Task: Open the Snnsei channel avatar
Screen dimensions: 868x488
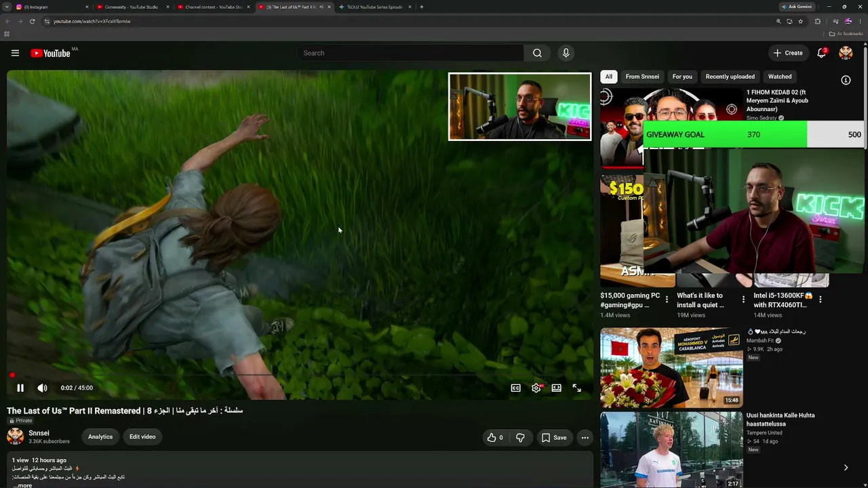Action: pyautogui.click(x=15, y=436)
